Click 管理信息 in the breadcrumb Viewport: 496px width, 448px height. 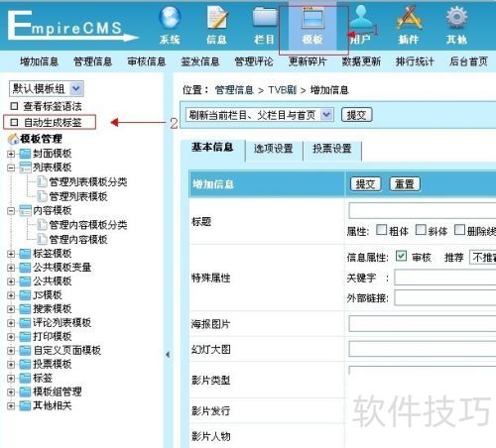pyautogui.click(x=234, y=90)
